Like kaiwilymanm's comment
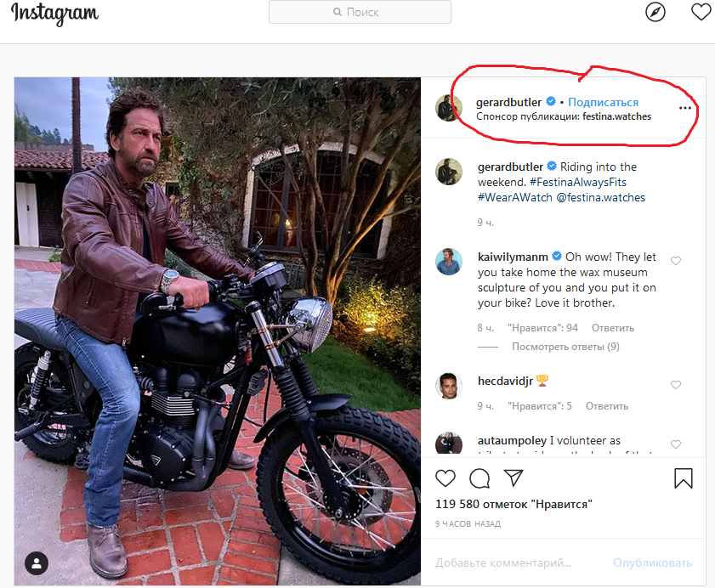The image size is (715, 588). click(x=676, y=261)
